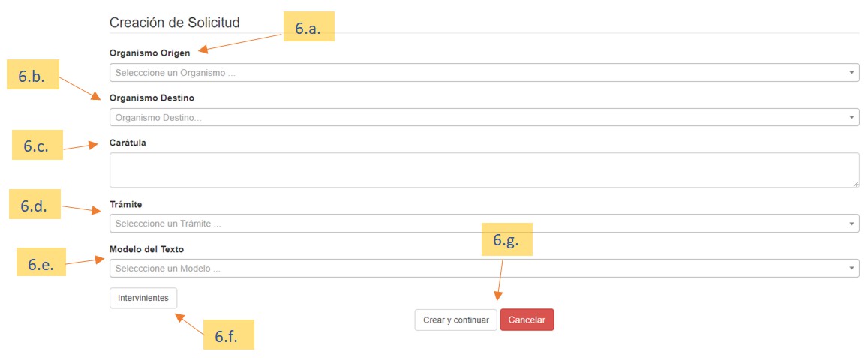
Task: Click the Organismo Origen dropdown arrow
Action: coord(851,73)
